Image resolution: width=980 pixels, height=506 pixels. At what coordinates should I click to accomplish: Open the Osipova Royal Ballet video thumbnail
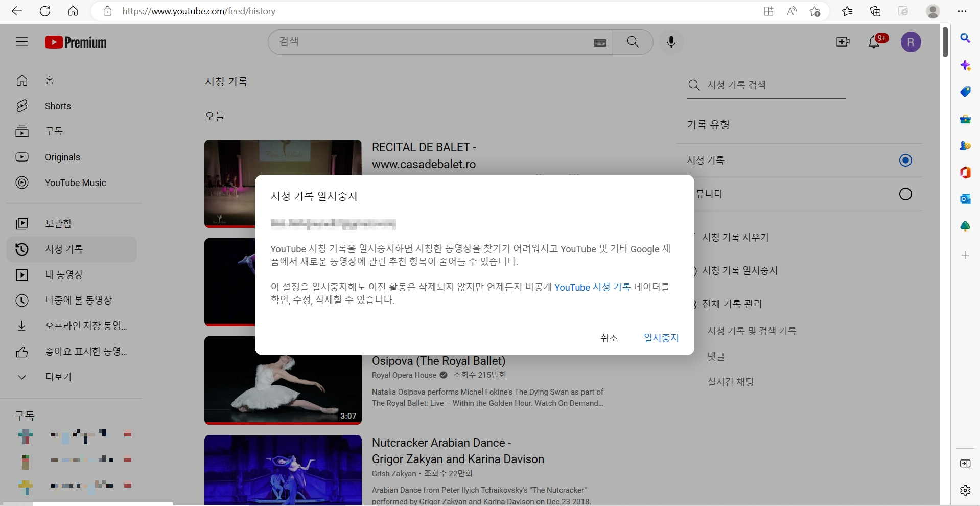coord(283,380)
